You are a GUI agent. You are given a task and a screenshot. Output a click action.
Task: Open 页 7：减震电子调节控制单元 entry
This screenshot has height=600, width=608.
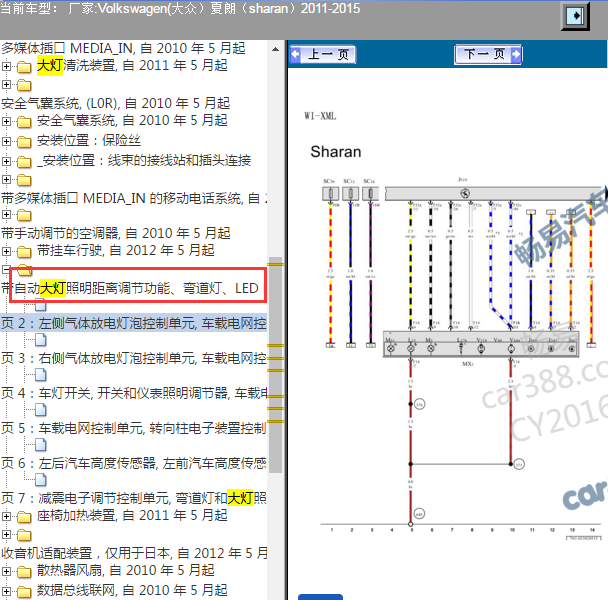pyautogui.click(x=133, y=498)
